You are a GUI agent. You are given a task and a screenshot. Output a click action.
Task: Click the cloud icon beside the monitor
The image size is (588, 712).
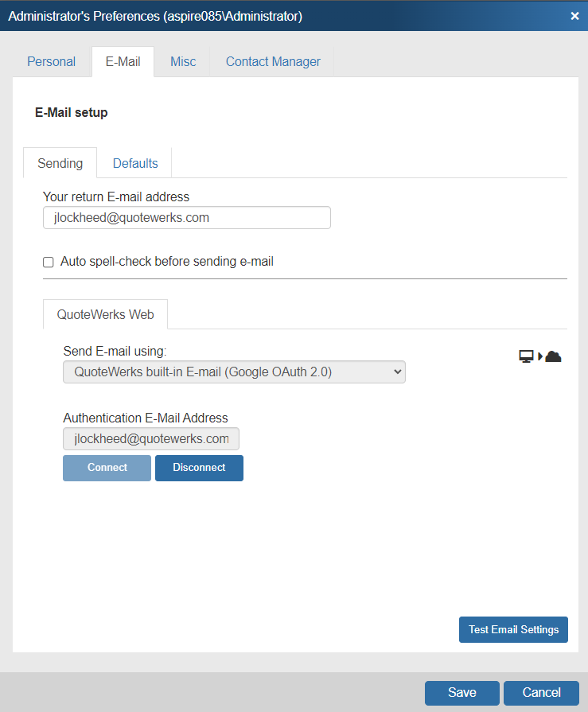click(x=553, y=356)
